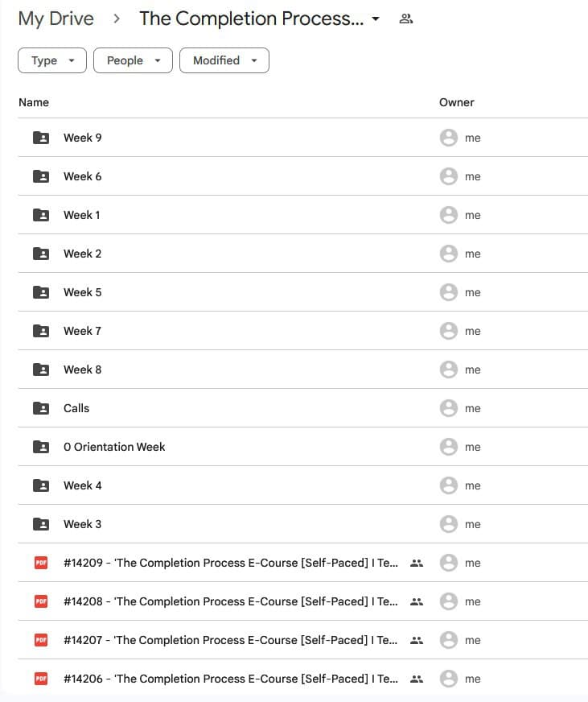Select the Week 5 folder
588x702 pixels.
pos(81,292)
